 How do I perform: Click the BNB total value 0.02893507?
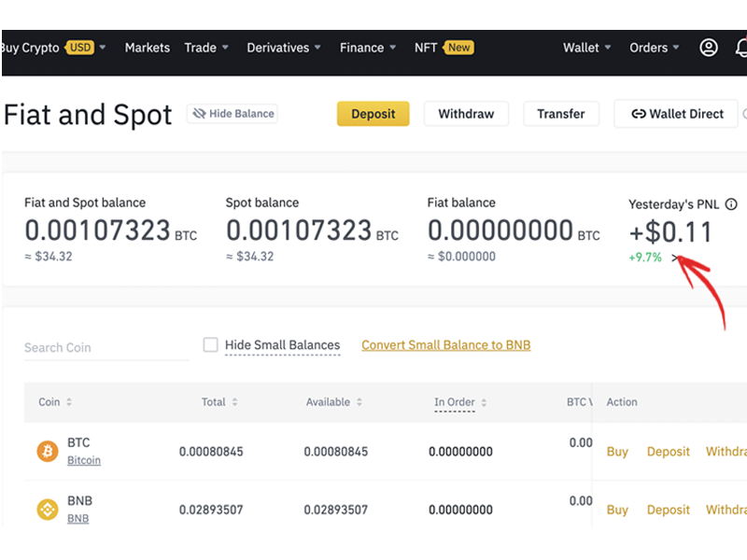click(x=211, y=510)
